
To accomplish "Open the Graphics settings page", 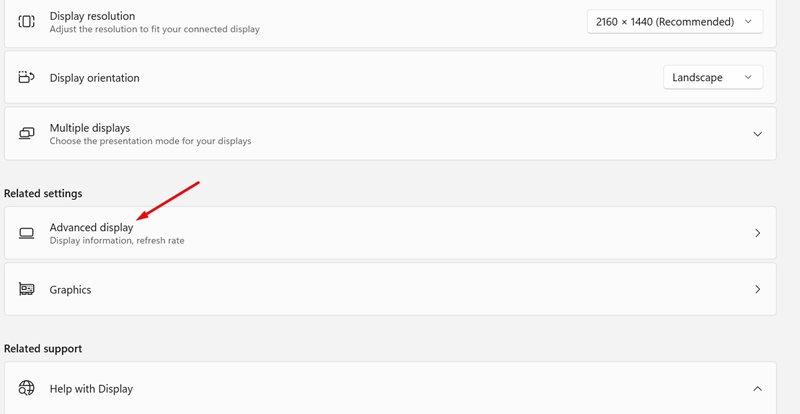I will click(x=390, y=289).
